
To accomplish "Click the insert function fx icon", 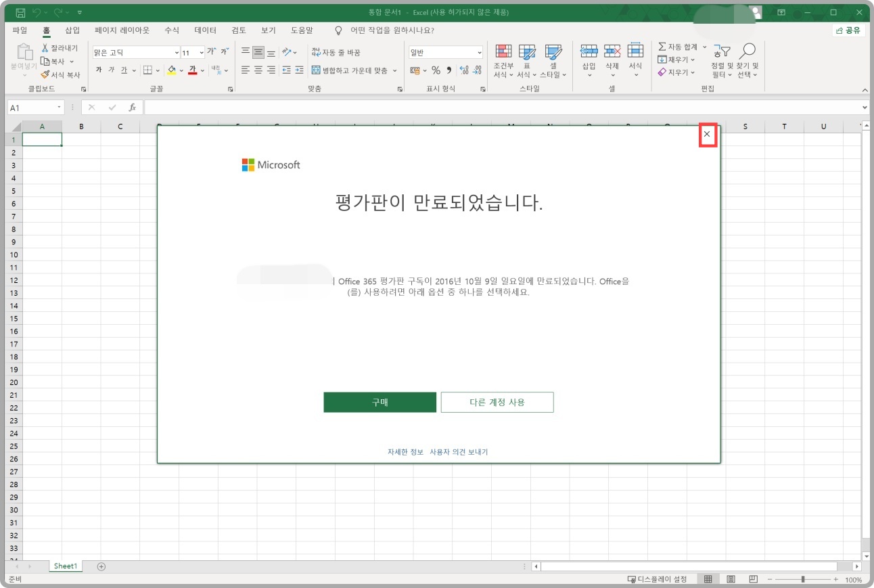I will pos(133,108).
